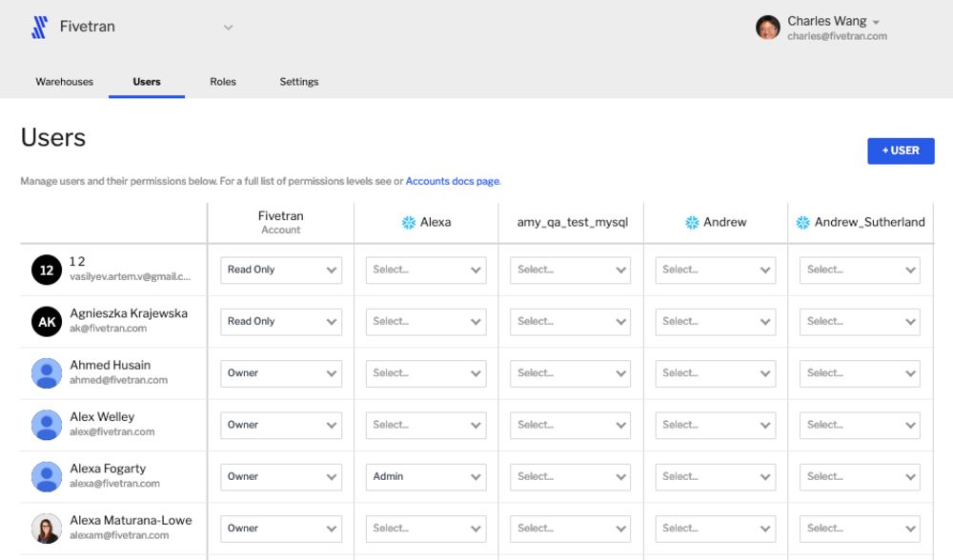Open Fivetran Account role dropdown for Agnieszka Krajewska
The height and width of the screenshot is (560, 953).
(281, 321)
